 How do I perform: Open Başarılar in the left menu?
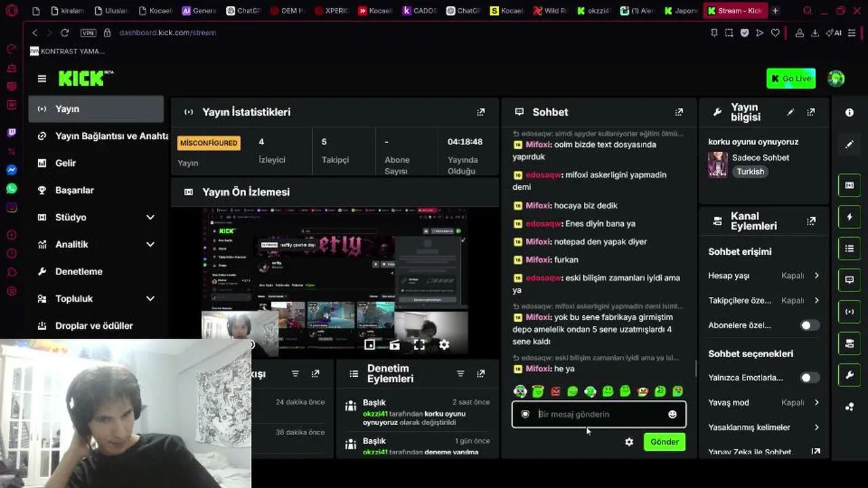[96, 190]
